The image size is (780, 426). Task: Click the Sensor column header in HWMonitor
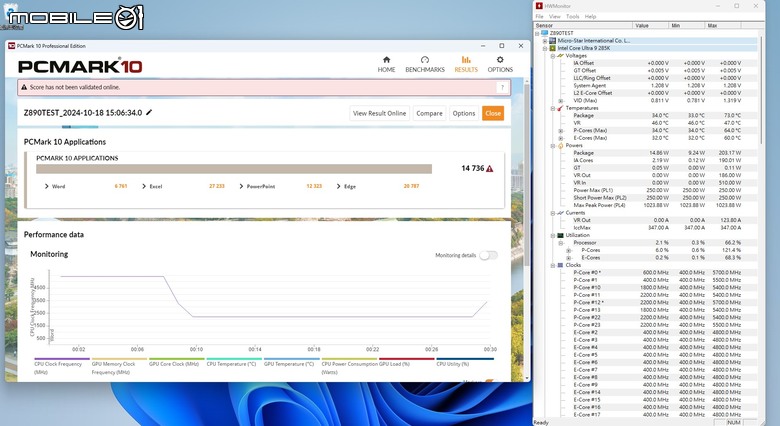(x=583, y=25)
